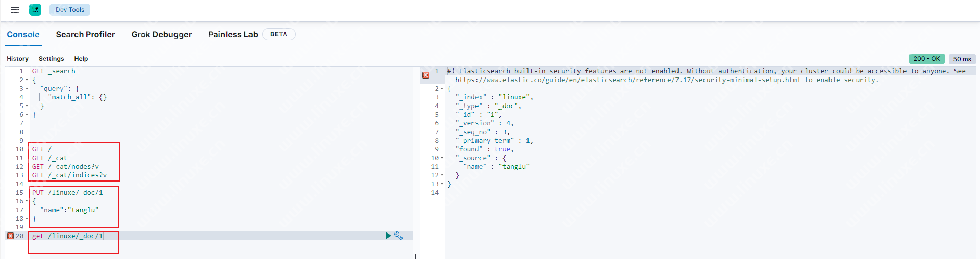980x259 pixels.
Task: Click the 50 ms response time badge
Action: (962, 59)
